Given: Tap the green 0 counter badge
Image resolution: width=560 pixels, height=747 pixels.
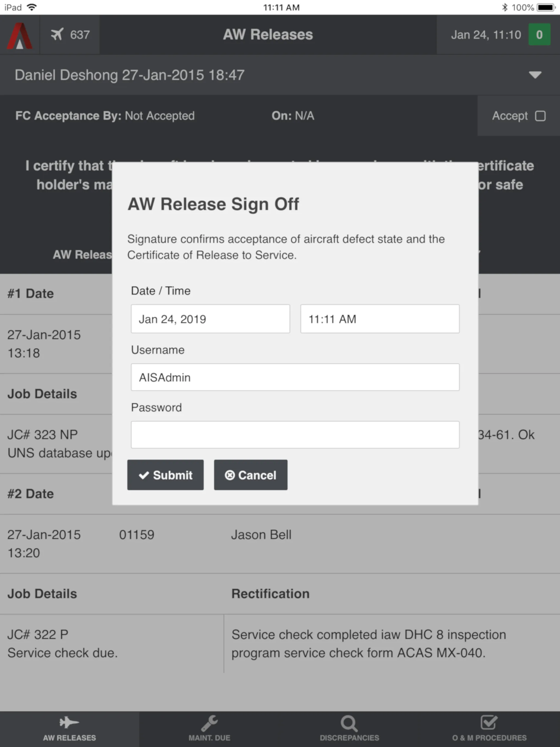Looking at the screenshot, I should click(539, 34).
